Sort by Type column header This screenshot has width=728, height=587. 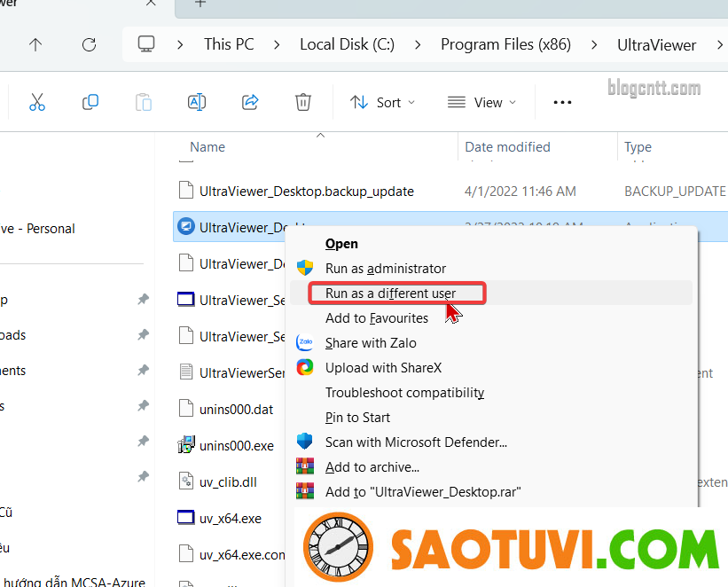pos(638,147)
